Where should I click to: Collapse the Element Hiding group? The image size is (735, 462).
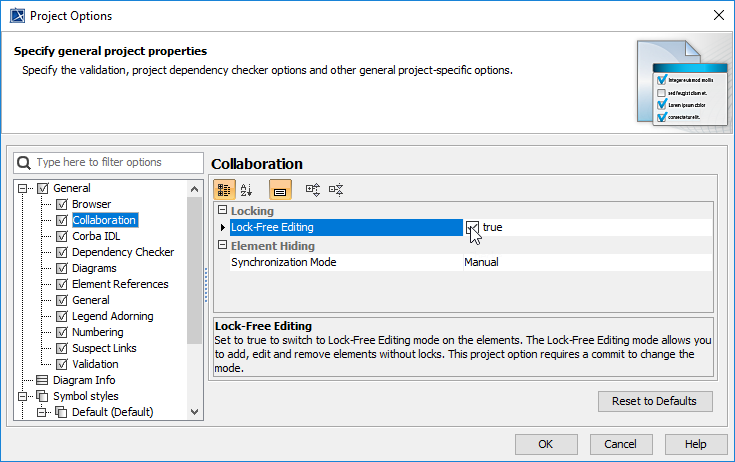(x=222, y=246)
